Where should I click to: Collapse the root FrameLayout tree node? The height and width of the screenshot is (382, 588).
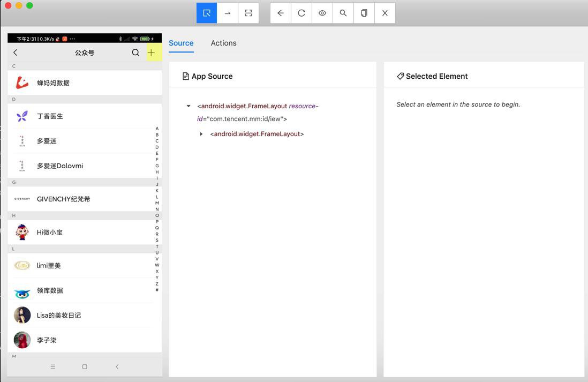(x=189, y=106)
